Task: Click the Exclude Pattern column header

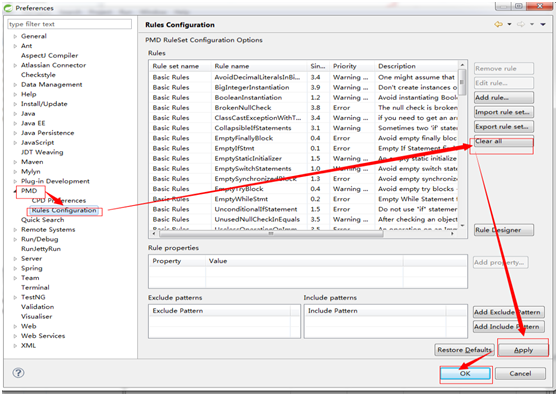Action: 220,311
